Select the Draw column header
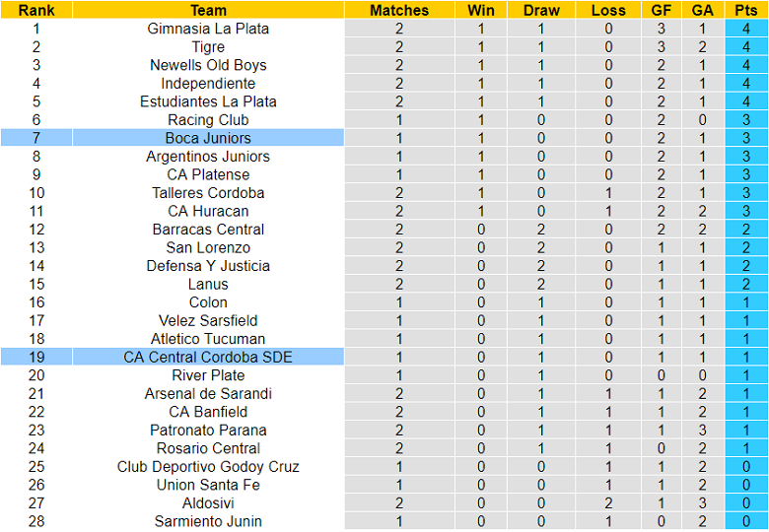Screen dimensions: 769x532 tap(541, 10)
